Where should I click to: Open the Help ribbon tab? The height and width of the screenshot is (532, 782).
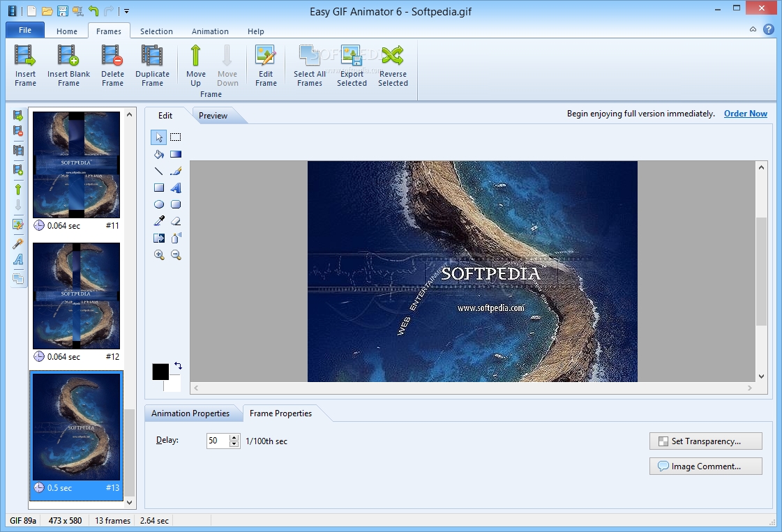pos(256,31)
